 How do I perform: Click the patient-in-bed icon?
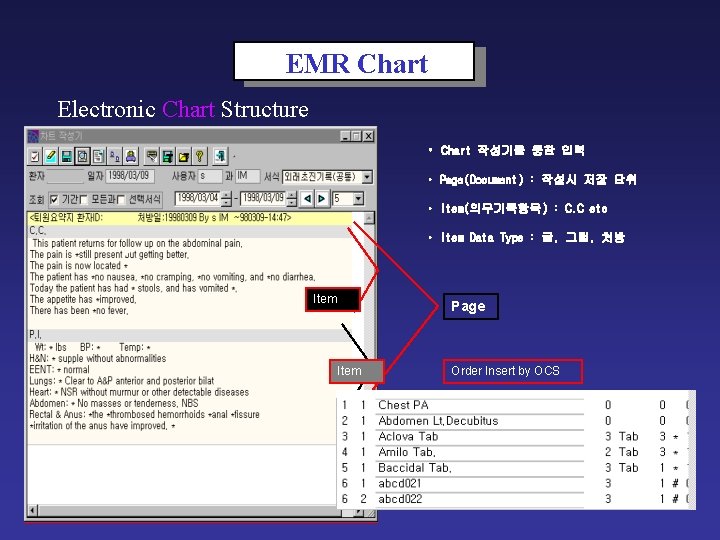pyautogui.click(x=131, y=157)
